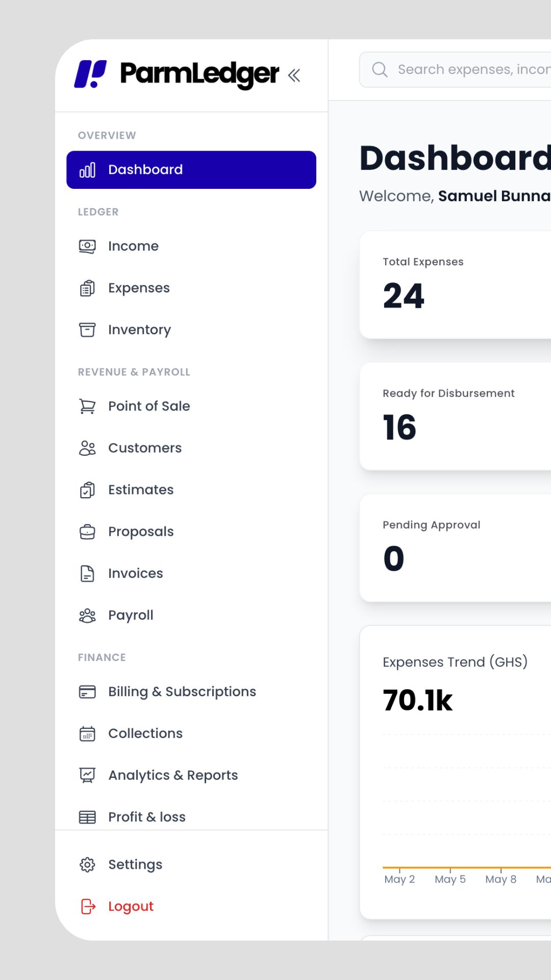Click the Income cash icon

(x=87, y=247)
